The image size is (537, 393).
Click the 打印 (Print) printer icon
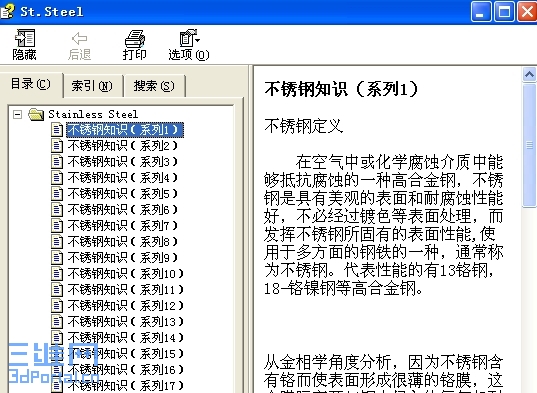[135, 38]
